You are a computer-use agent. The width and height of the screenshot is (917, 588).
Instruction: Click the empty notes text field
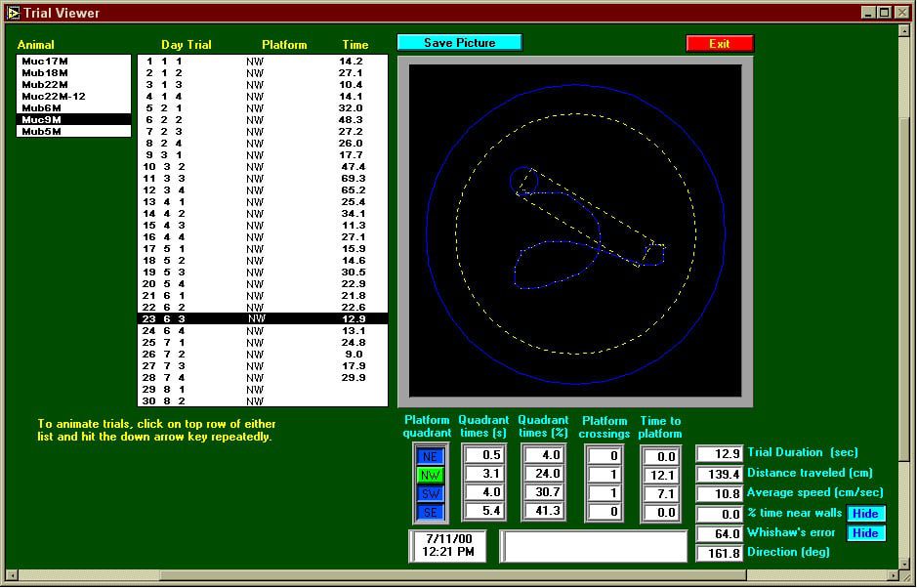pyautogui.click(x=594, y=547)
